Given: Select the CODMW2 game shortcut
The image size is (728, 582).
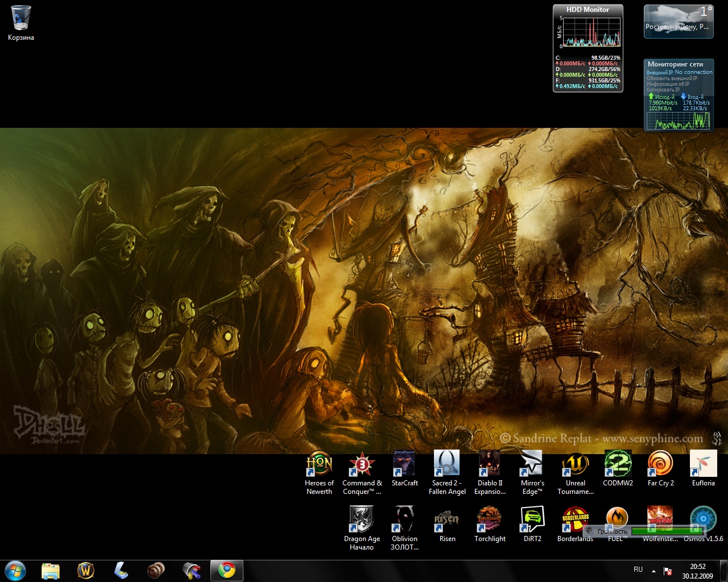Looking at the screenshot, I should (618, 469).
